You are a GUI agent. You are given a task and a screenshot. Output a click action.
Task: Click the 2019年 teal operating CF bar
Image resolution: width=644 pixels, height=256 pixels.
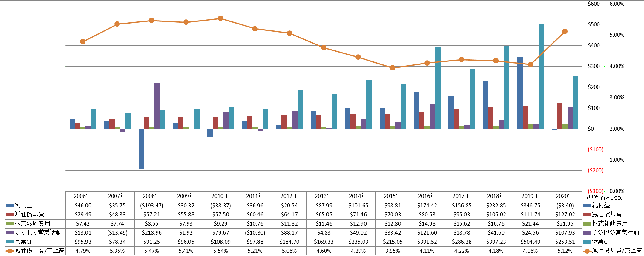pyautogui.click(x=541, y=76)
